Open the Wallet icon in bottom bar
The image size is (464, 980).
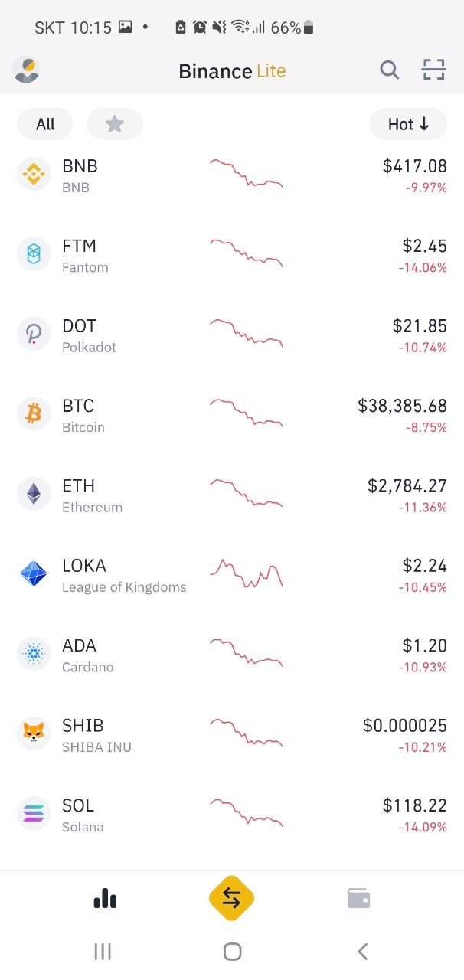358,898
